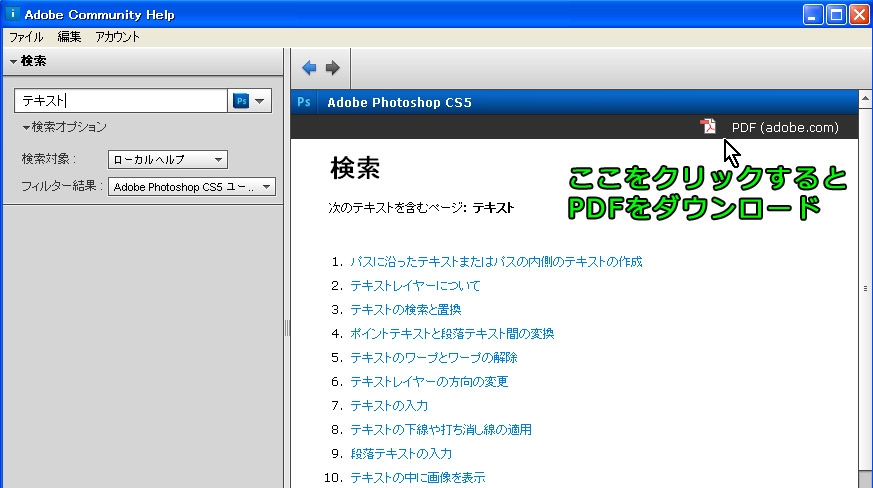Open result テキストの中に画像を表示
The image size is (873, 488).
(418, 477)
